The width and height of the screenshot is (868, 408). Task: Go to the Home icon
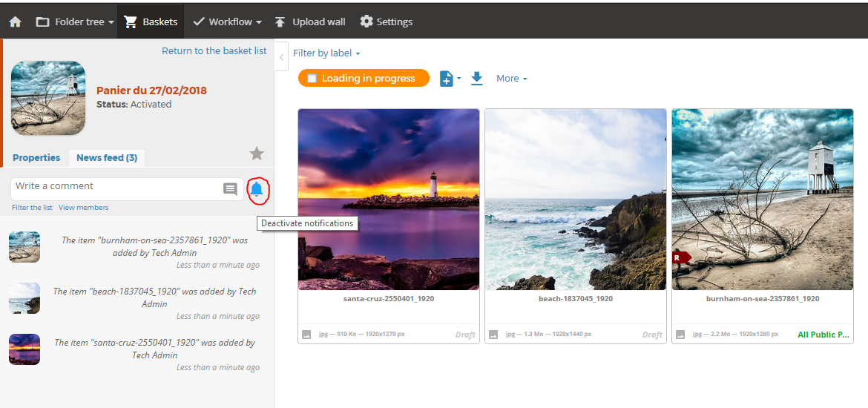pos(16,22)
